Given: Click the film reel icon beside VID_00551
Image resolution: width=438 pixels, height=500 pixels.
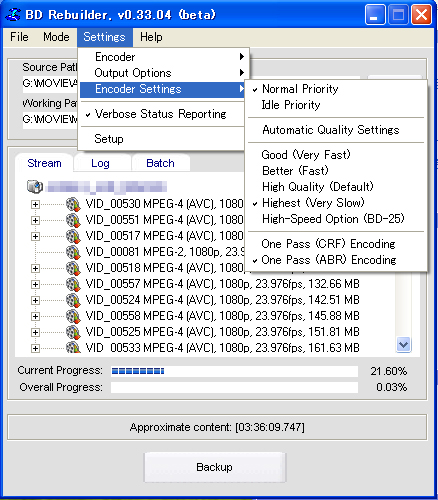Looking at the screenshot, I should click(73, 220).
